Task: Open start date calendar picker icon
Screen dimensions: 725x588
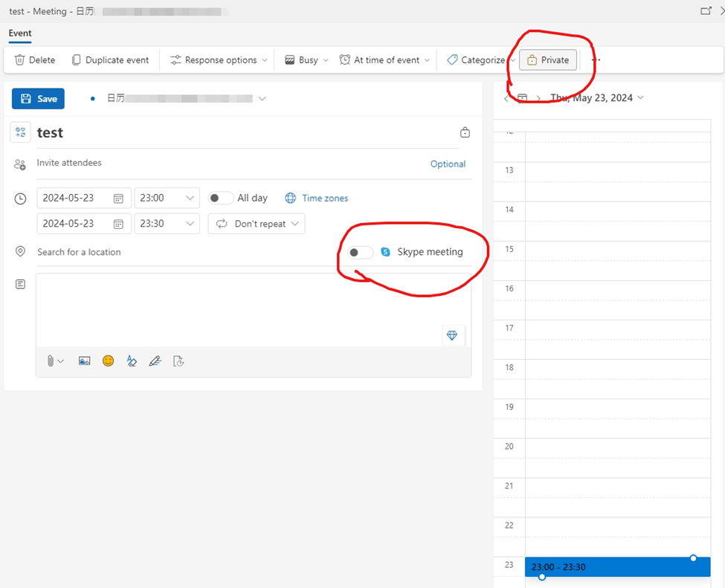Action: tap(118, 198)
